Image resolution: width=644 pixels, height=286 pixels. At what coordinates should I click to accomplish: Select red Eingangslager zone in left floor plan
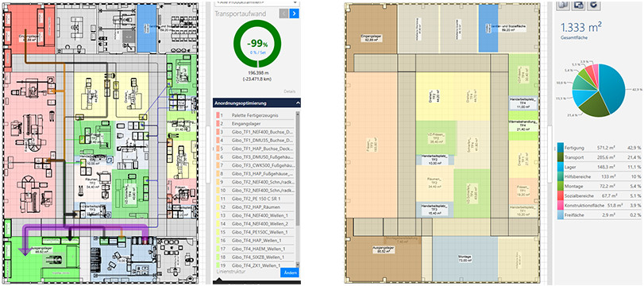click(x=29, y=29)
